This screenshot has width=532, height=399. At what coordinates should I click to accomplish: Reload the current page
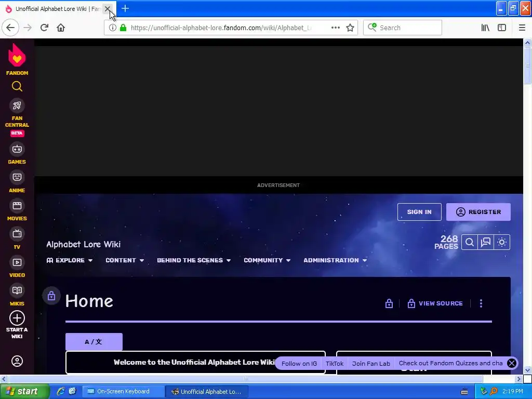[x=44, y=28]
